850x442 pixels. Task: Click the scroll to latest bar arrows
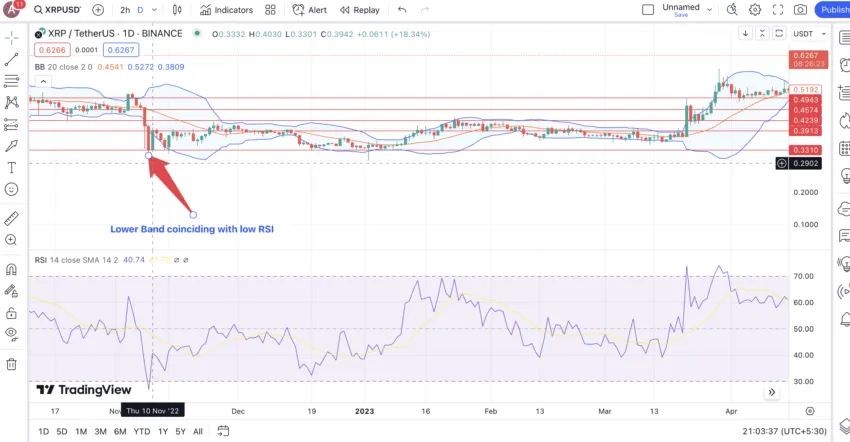772,392
